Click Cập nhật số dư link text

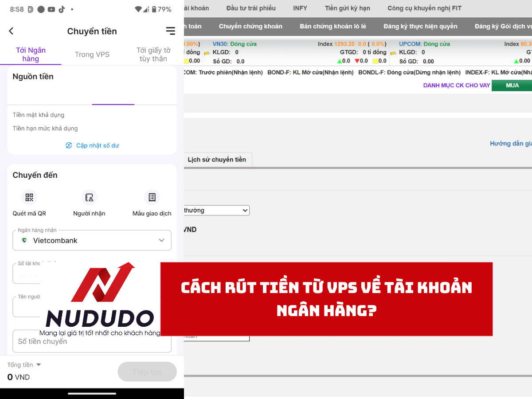point(98,145)
